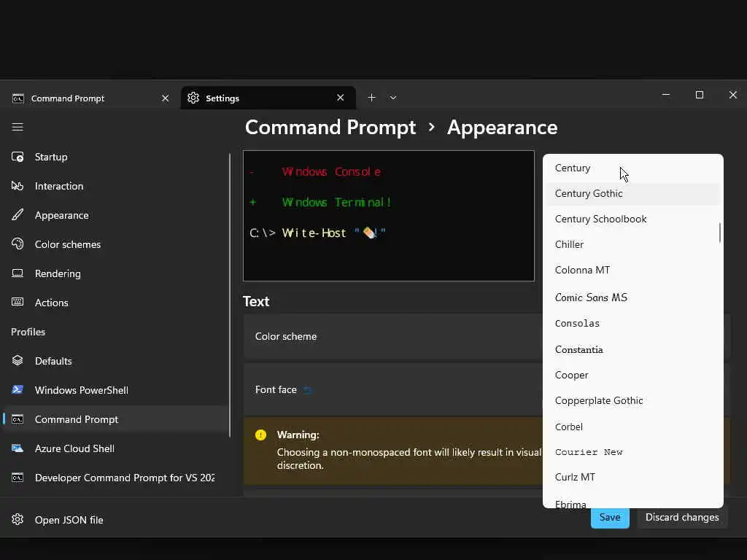Choose Colonna MT font
Screen dimensions: 747x560
pos(632,270)
